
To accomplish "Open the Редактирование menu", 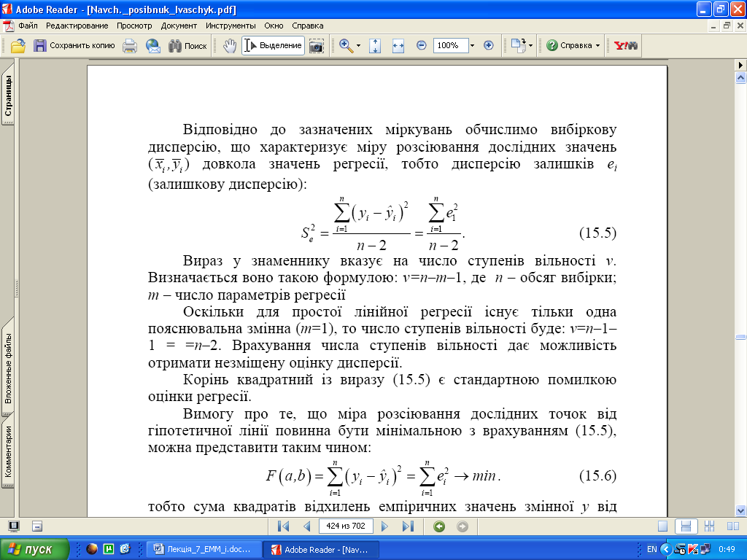I will pos(77,26).
